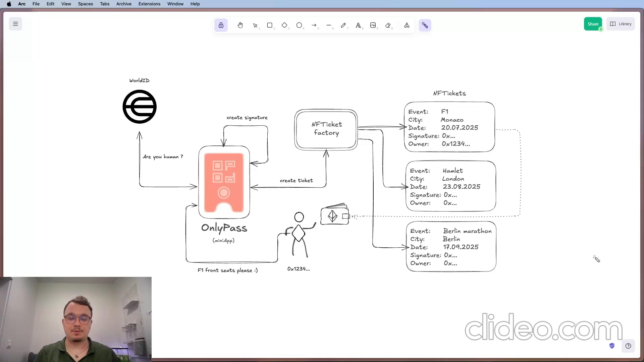Select the NFTicket factory box
The height and width of the screenshot is (362, 644).
click(x=326, y=129)
